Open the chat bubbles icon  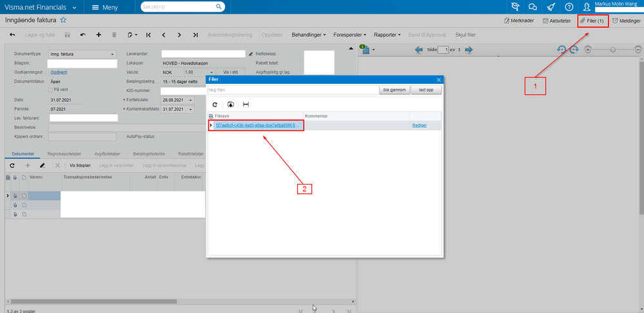(x=532, y=7)
